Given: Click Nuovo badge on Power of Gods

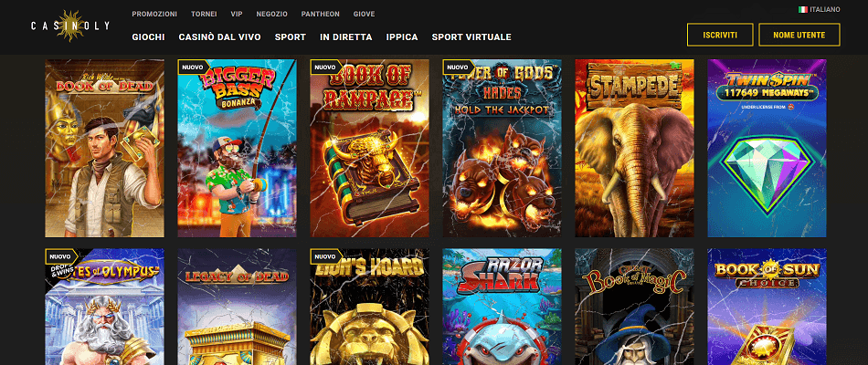Looking at the screenshot, I should 457,67.
